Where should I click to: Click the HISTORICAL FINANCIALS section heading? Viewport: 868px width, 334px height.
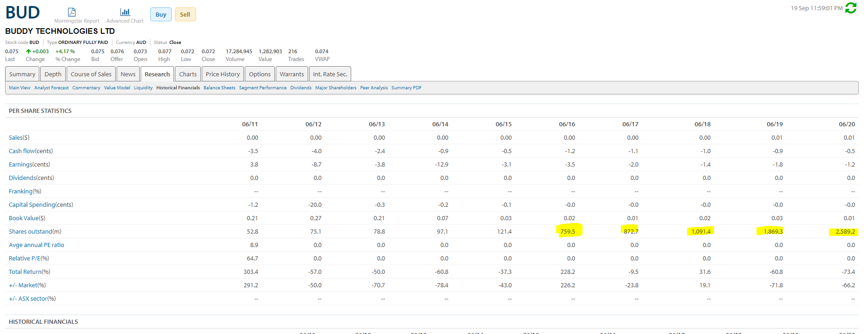click(43, 322)
